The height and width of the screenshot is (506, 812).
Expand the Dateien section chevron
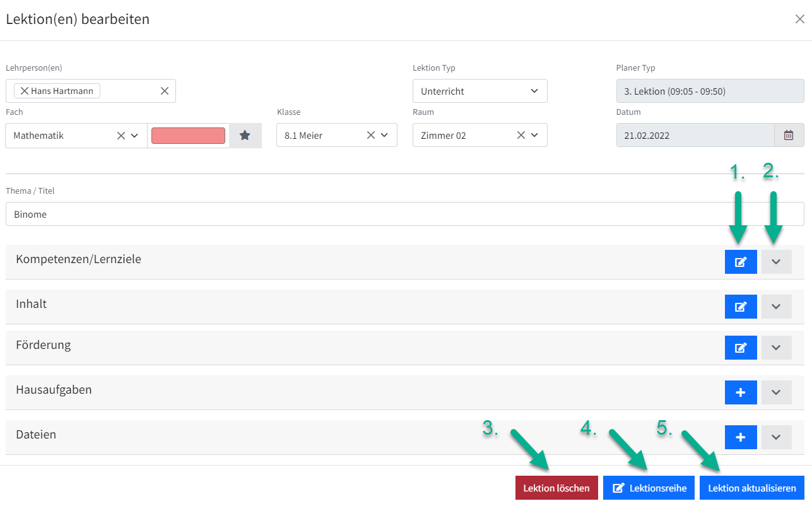coord(776,437)
